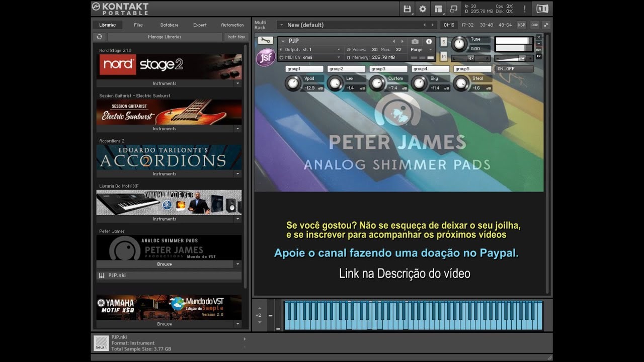Select next instrument preset arrow in PJP header
Image resolution: width=644 pixels, height=362 pixels.
click(401, 41)
